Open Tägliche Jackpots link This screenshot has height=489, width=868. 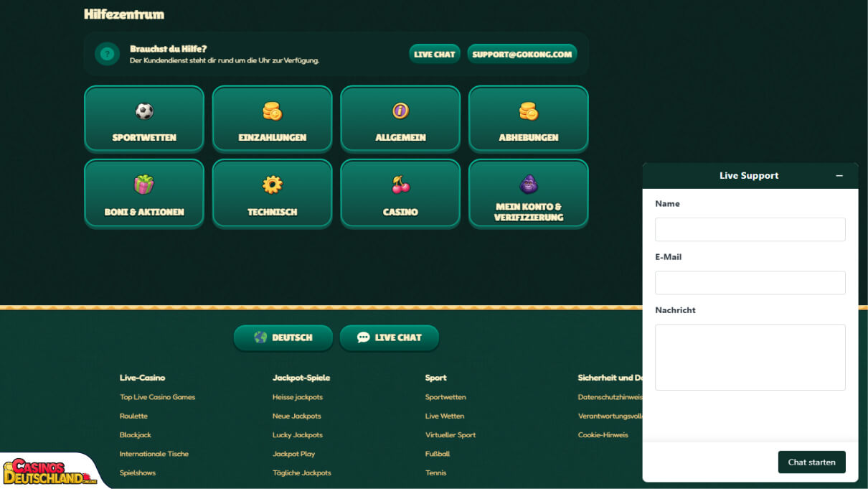[302, 473]
